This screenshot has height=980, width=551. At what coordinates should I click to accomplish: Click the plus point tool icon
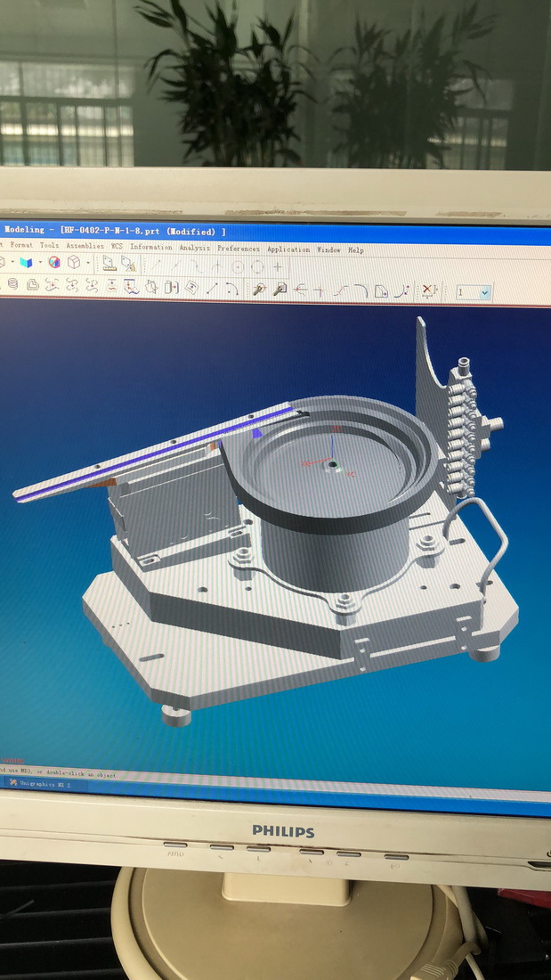[278, 266]
